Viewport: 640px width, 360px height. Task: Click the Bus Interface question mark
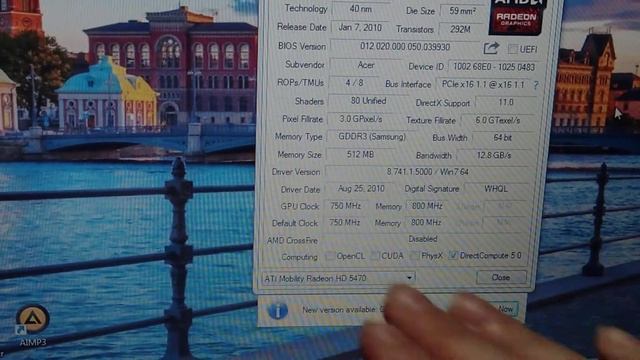pyautogui.click(x=536, y=85)
